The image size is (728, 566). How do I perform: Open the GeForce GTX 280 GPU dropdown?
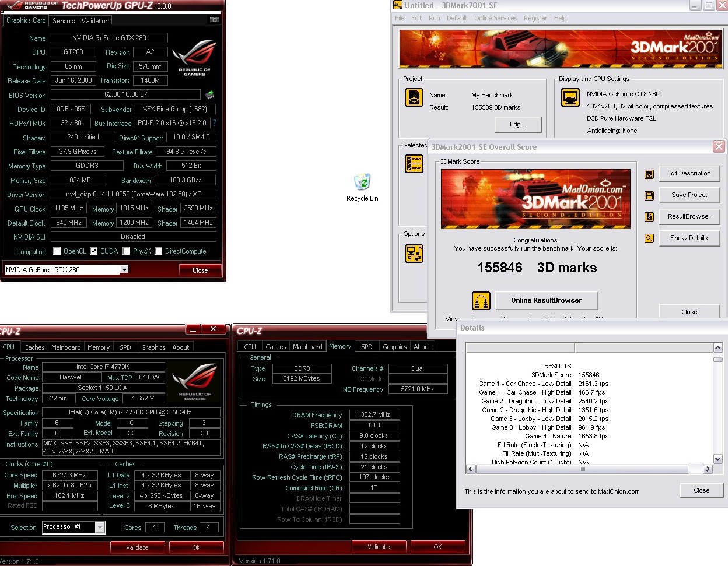124,269
